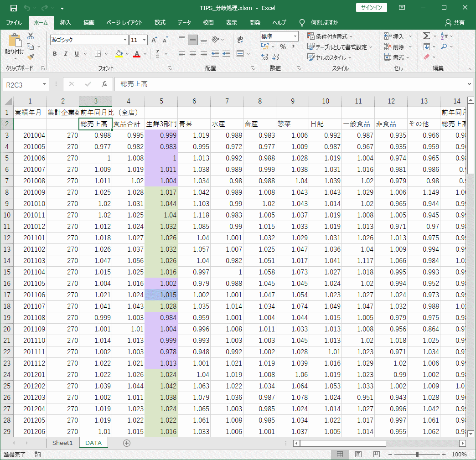Image resolution: width=476 pixels, height=460 pixels.
Task: Toggle Align Right horizontal alignment
Action: point(204,54)
